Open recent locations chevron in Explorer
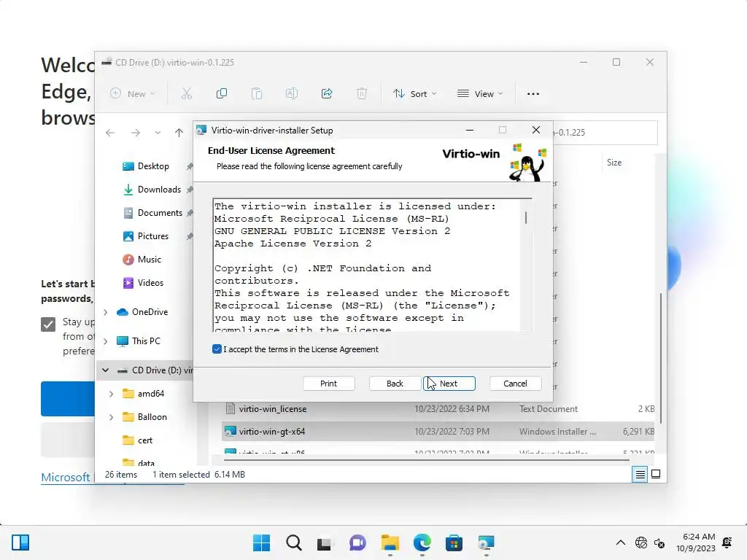747x560 pixels. [158, 133]
